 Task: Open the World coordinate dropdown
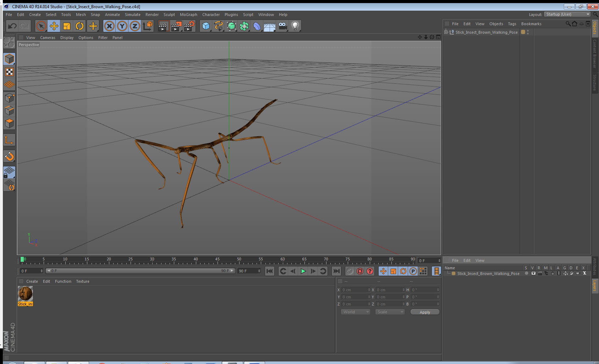pos(356,312)
